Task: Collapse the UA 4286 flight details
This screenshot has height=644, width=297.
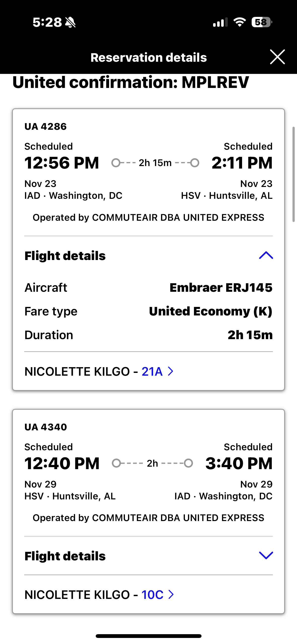Action: coord(266,255)
